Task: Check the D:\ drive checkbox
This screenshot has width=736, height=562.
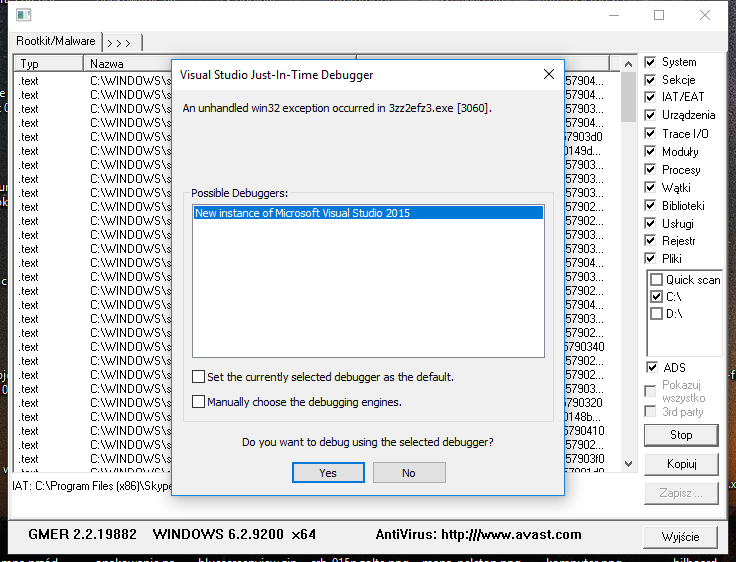Action: click(x=656, y=314)
